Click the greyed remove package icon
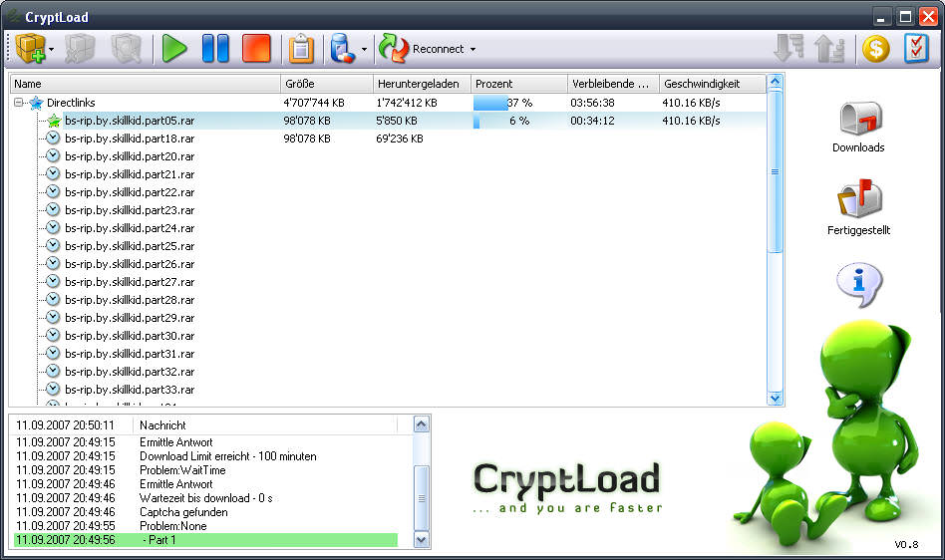 coord(80,49)
